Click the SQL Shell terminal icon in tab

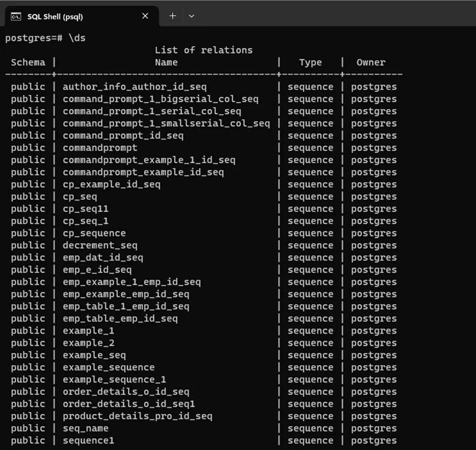click(x=16, y=17)
